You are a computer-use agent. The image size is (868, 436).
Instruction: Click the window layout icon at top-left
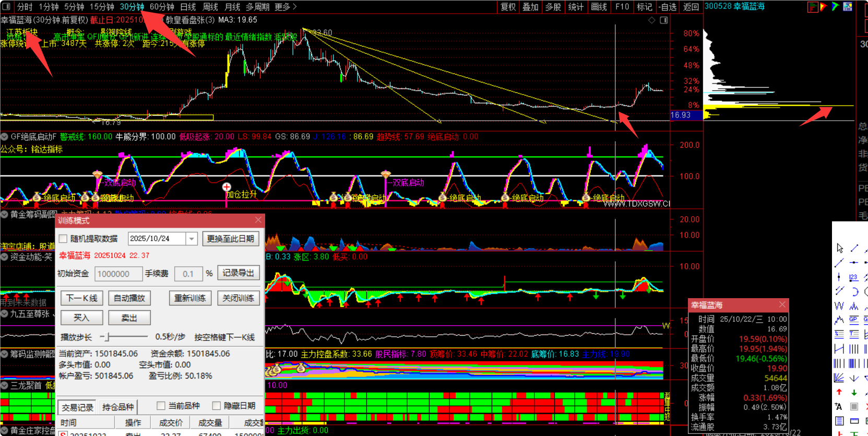pos(7,7)
